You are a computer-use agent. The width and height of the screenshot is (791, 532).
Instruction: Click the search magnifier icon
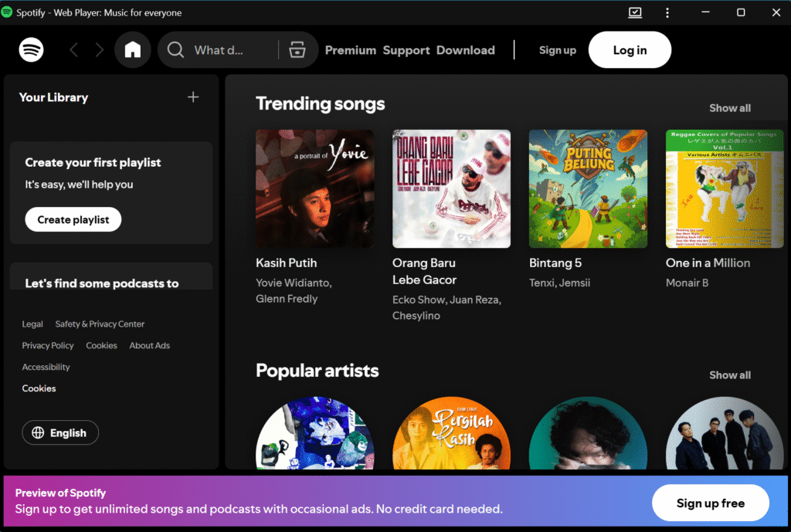tap(176, 50)
